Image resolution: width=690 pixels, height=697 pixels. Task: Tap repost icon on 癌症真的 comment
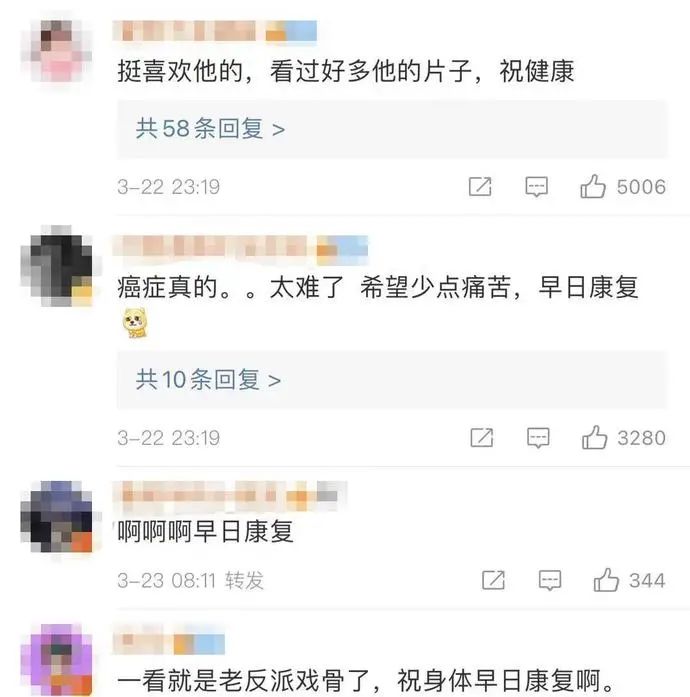tap(482, 438)
